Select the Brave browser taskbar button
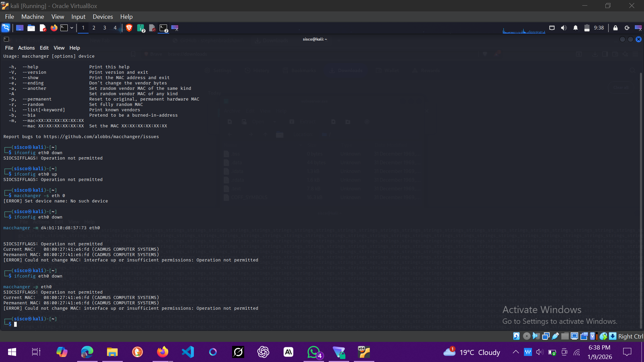The image size is (644, 362). tap(129, 28)
